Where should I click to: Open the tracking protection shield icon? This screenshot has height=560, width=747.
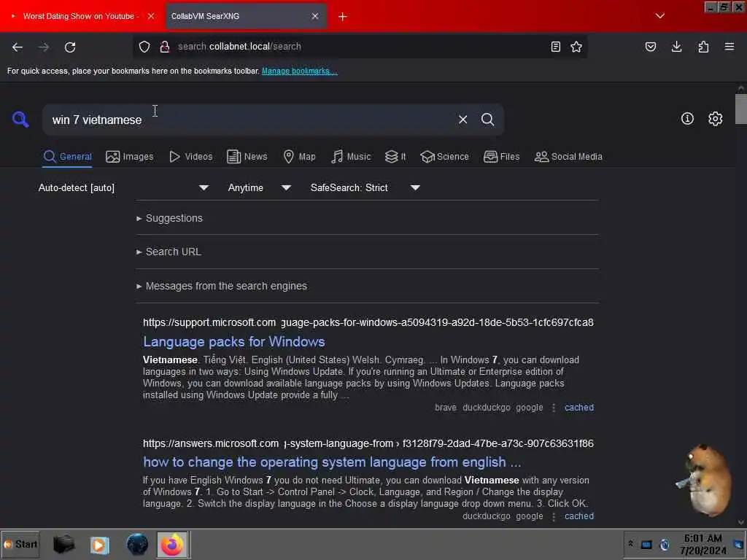tap(144, 47)
